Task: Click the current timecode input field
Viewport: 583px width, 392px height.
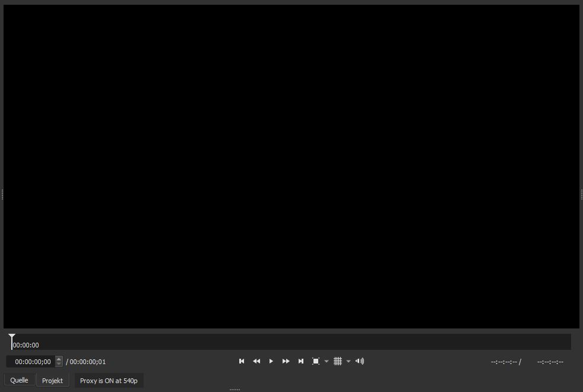Action: [32, 362]
